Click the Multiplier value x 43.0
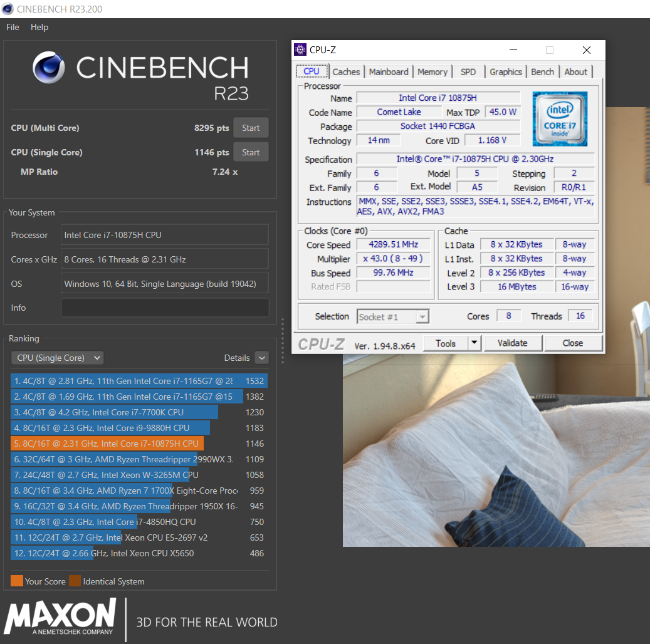 [x=394, y=259]
